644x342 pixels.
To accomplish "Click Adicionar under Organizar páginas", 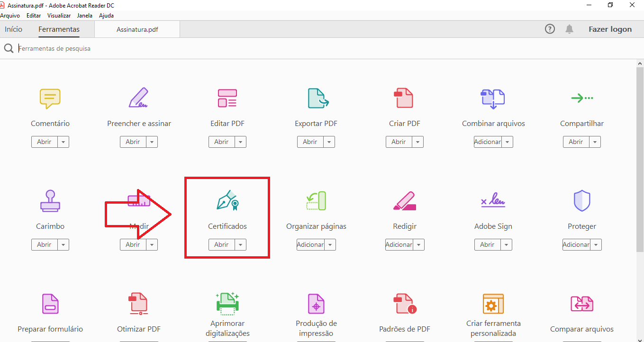I will pos(310,244).
